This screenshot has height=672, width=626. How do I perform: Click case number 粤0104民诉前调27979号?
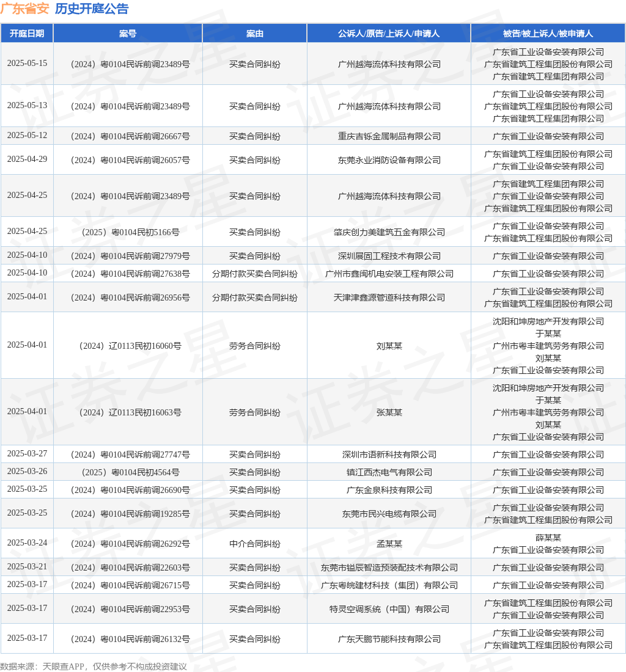(130, 257)
